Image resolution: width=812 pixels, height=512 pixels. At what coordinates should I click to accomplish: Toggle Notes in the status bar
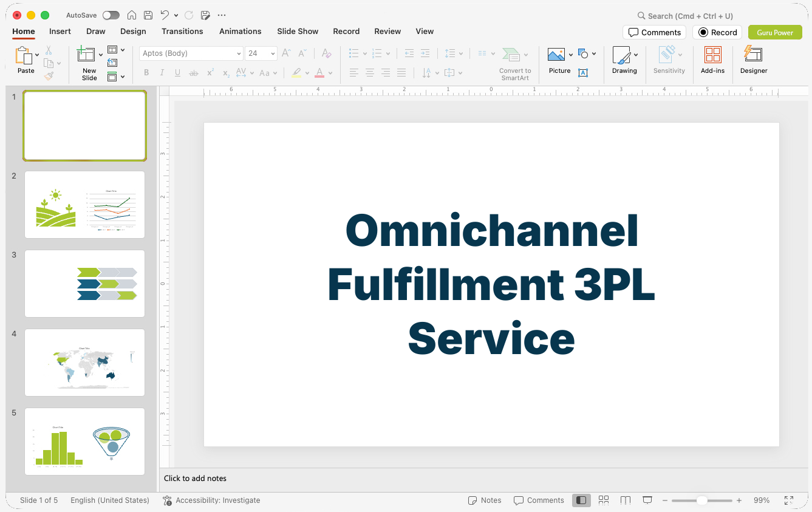(x=485, y=500)
